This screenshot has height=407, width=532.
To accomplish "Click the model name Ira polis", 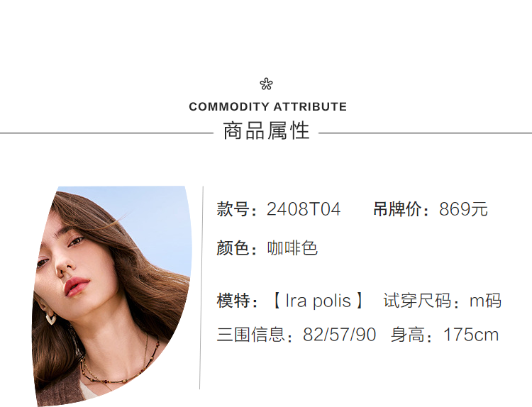I will (318, 301).
